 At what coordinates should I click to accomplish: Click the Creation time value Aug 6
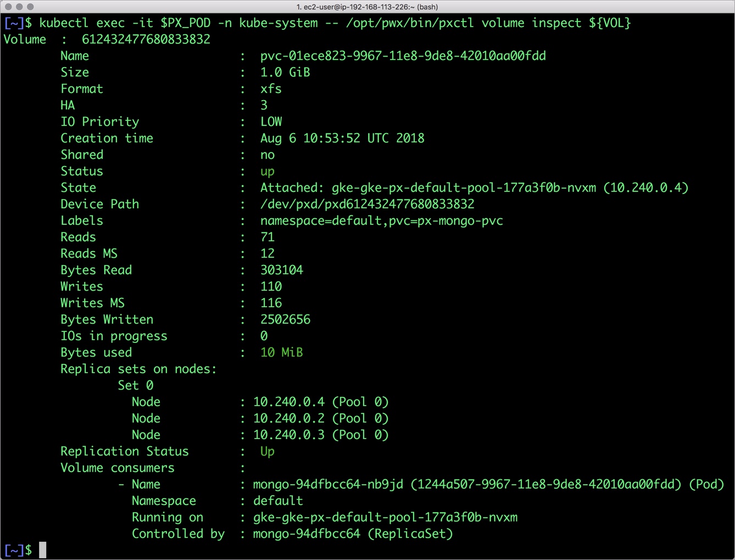(x=342, y=138)
